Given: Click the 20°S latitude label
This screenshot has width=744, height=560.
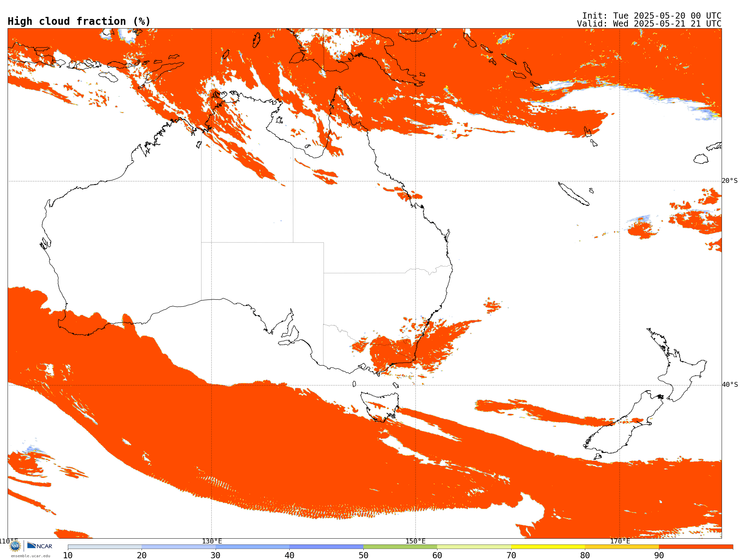Looking at the screenshot, I should coord(730,181).
